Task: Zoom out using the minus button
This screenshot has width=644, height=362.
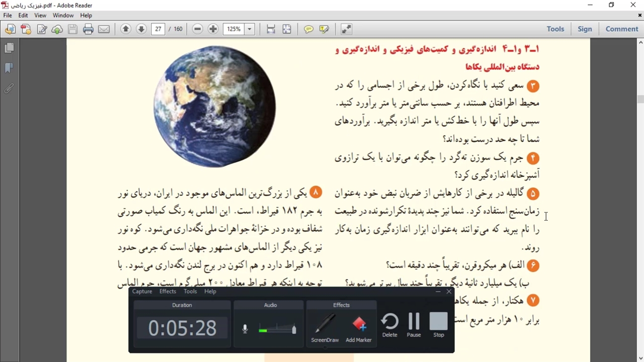Action: tap(198, 29)
